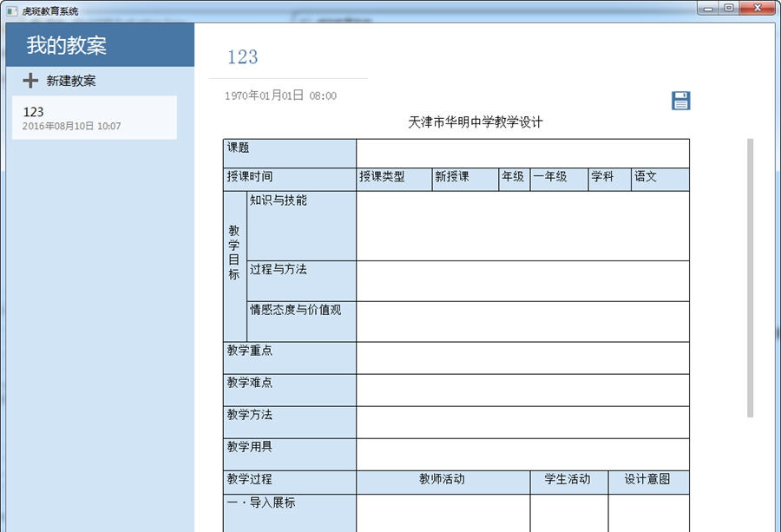
Task: Click the save (floppy disk) icon
Action: (680, 101)
